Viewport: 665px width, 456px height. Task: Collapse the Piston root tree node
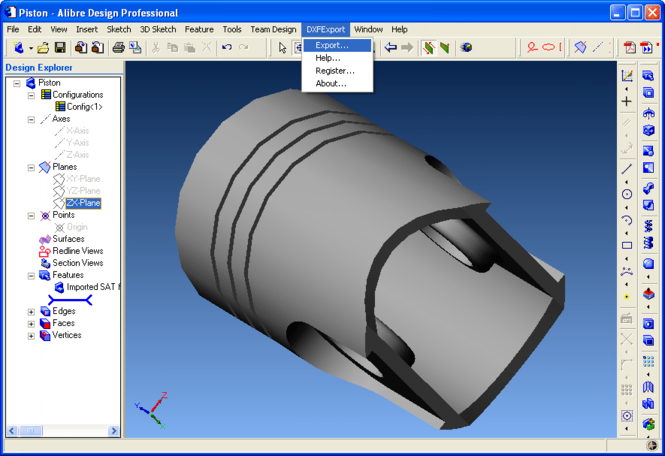click(x=17, y=83)
